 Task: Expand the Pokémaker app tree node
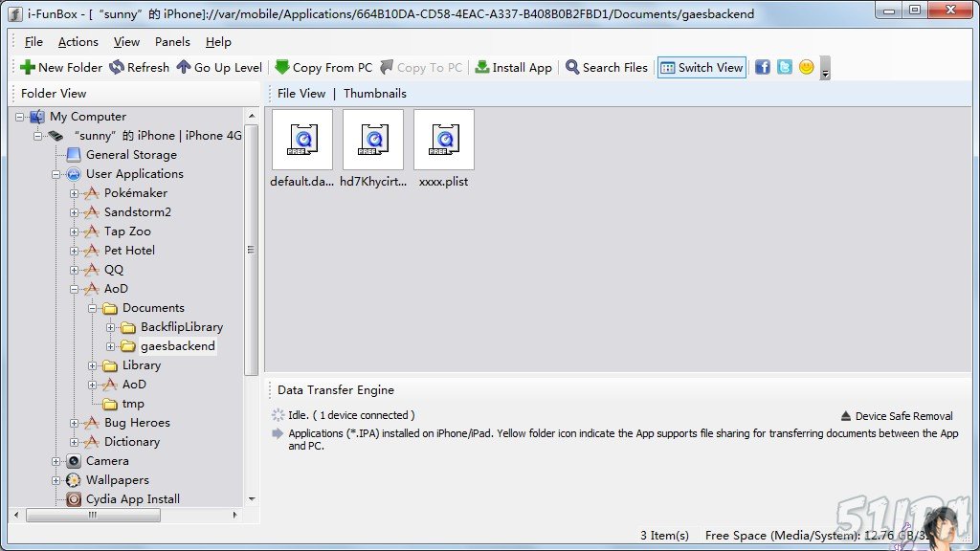click(x=75, y=193)
